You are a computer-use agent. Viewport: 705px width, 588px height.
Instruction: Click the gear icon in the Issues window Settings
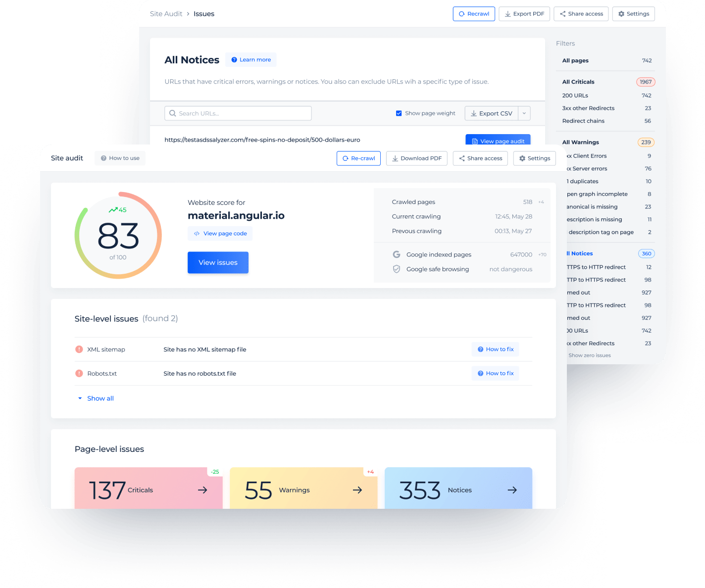[621, 14]
